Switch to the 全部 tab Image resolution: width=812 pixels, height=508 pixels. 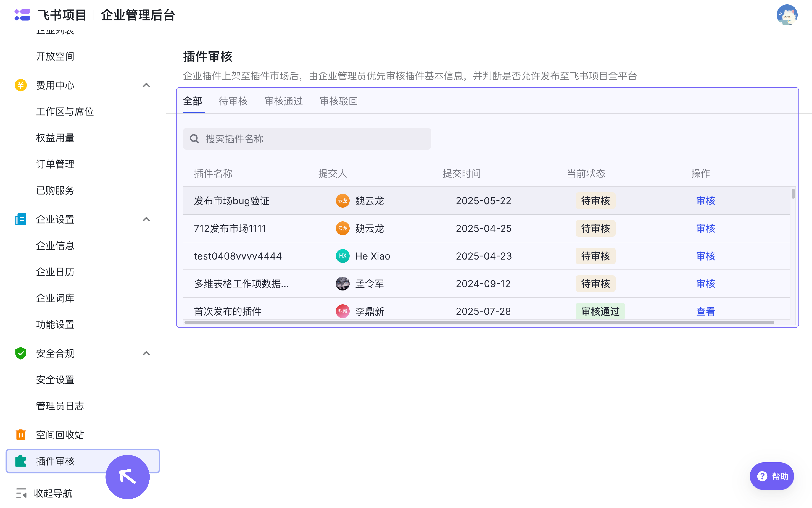tap(193, 101)
